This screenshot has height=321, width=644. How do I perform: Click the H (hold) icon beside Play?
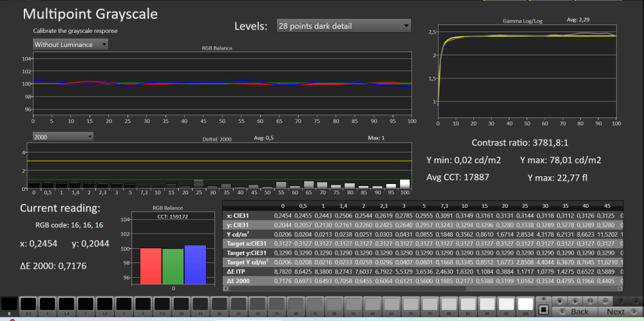(590, 301)
